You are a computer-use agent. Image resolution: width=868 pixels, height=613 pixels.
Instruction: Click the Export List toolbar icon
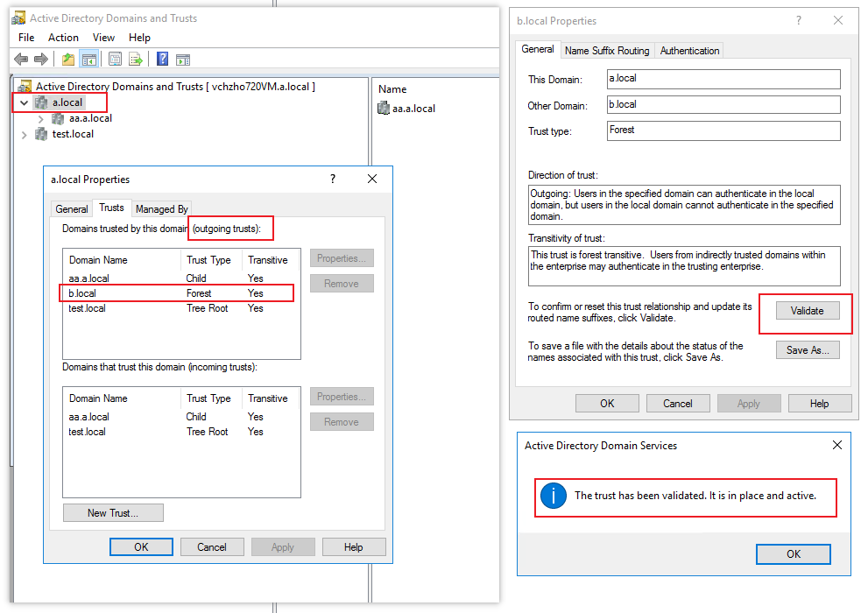pyautogui.click(x=136, y=59)
